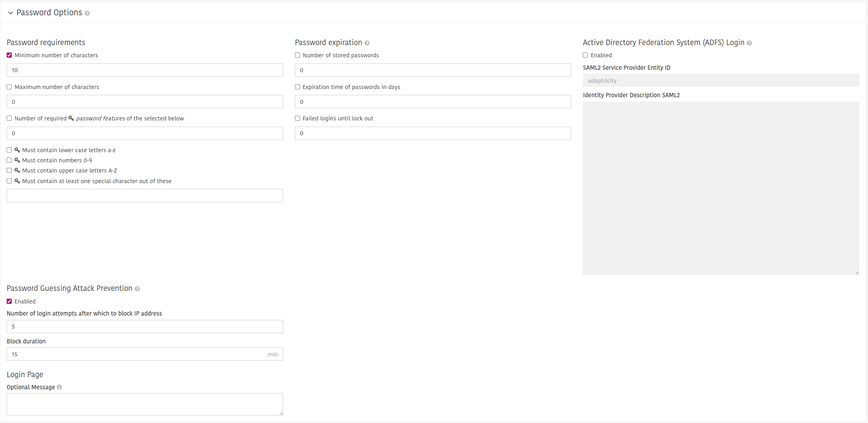Image resolution: width=868 pixels, height=423 pixels.
Task: Enable Maximum number of characters checkbox
Action: click(9, 87)
